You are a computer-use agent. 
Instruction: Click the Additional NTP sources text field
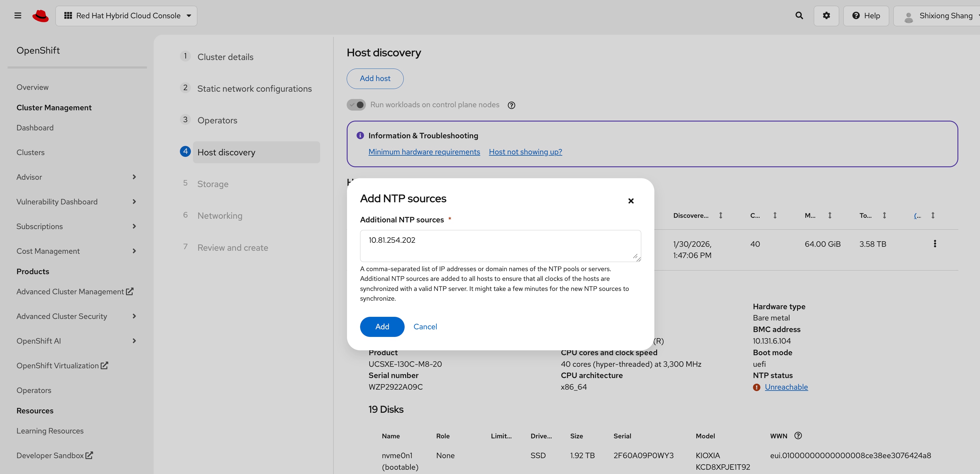(500, 246)
